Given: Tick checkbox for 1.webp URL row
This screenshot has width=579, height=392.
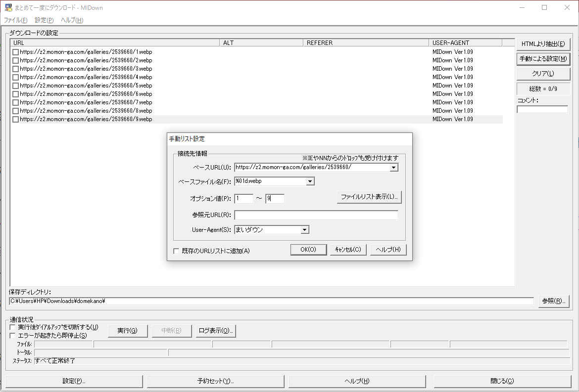Looking at the screenshot, I should tap(15, 52).
